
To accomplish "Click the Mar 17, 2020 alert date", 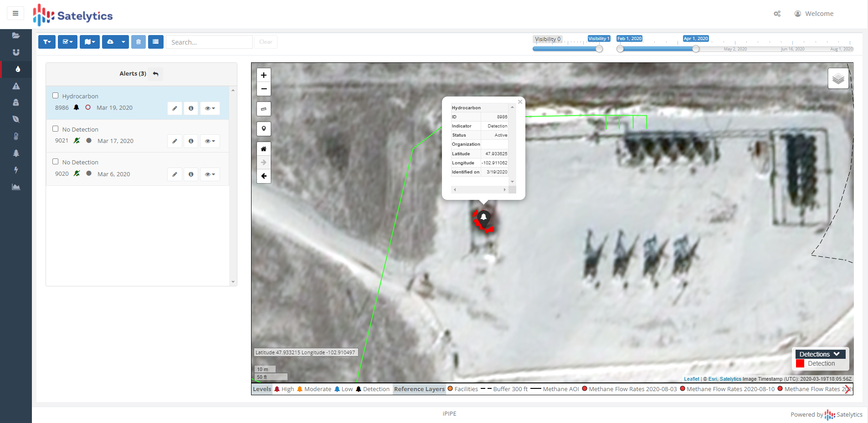I will click(x=115, y=141).
